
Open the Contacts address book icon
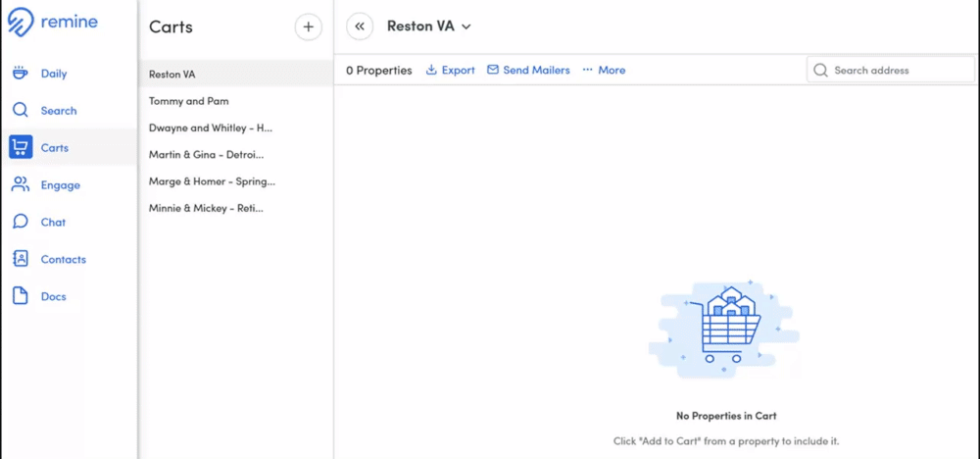[x=21, y=259]
